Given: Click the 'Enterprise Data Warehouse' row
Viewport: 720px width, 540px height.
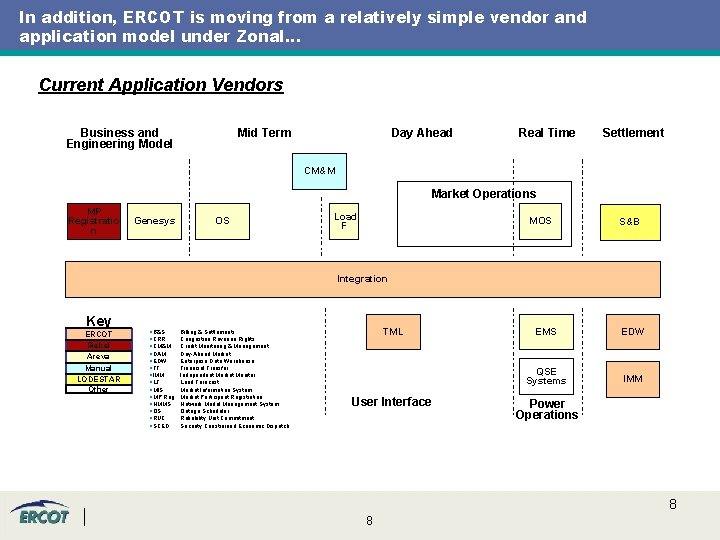Looking at the screenshot, I should click(x=202, y=361).
